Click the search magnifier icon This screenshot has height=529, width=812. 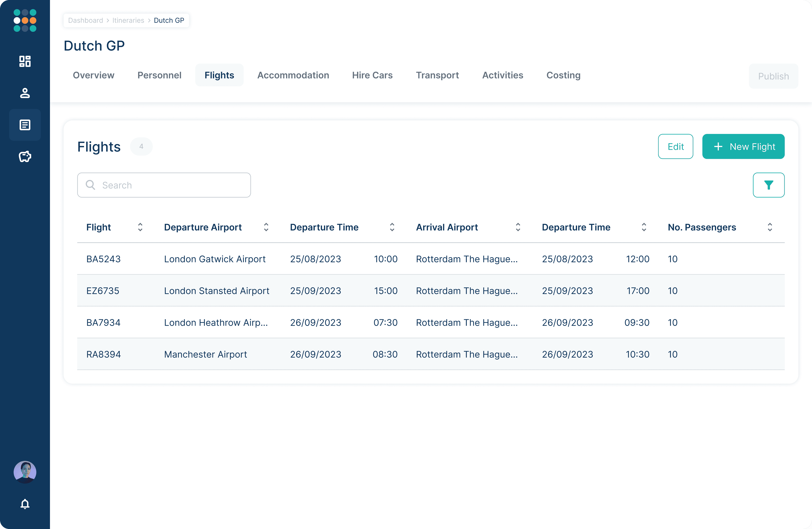click(x=90, y=185)
